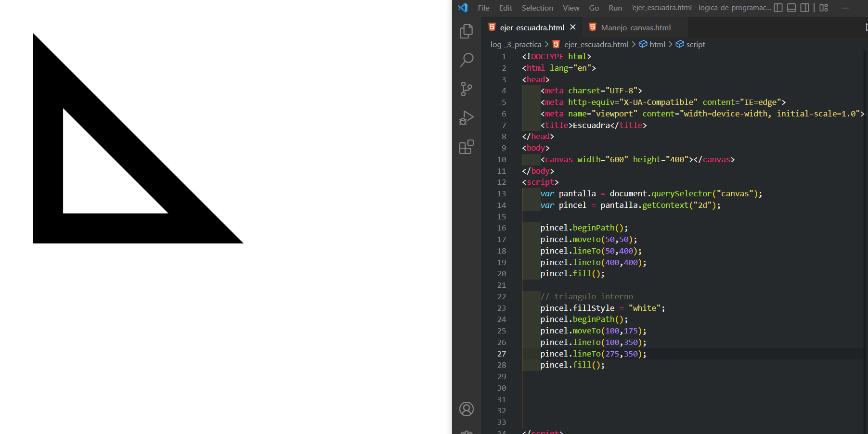The height and width of the screenshot is (434, 868).
Task: Switch to ejer_escuadra.html tab
Action: coord(532,27)
